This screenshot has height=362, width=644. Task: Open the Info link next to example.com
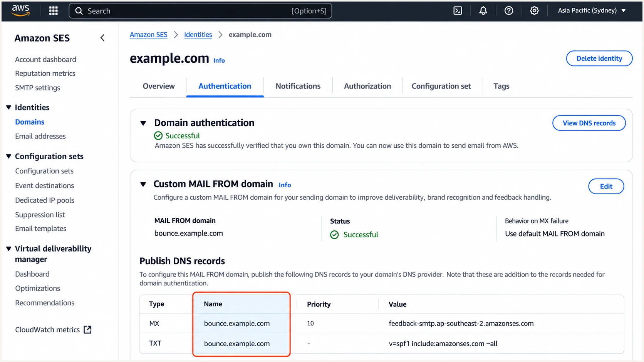(219, 60)
